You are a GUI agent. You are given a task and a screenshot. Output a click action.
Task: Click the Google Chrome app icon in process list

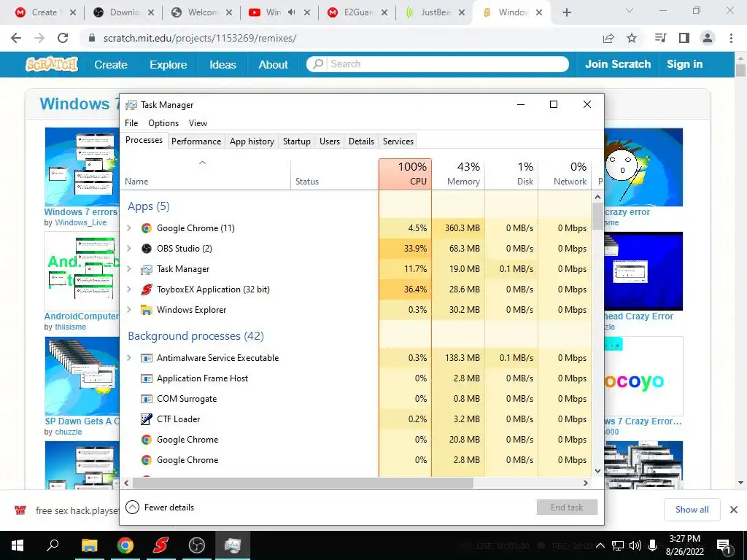[146, 228]
